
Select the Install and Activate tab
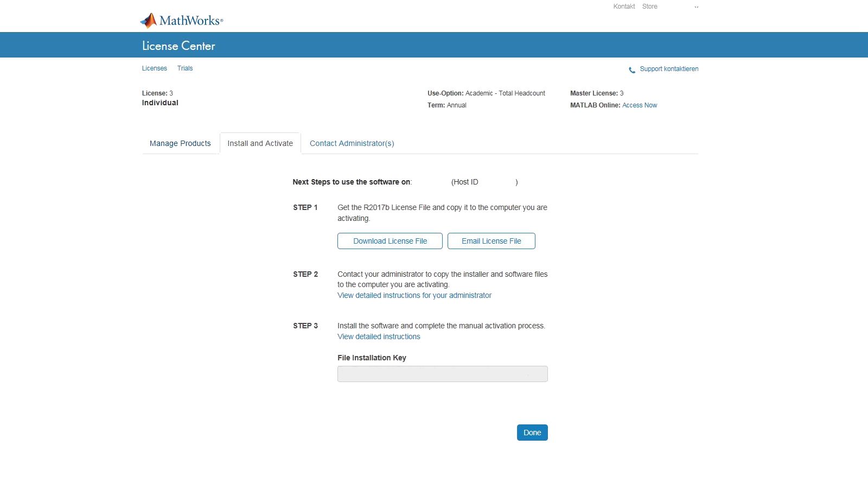click(x=260, y=143)
